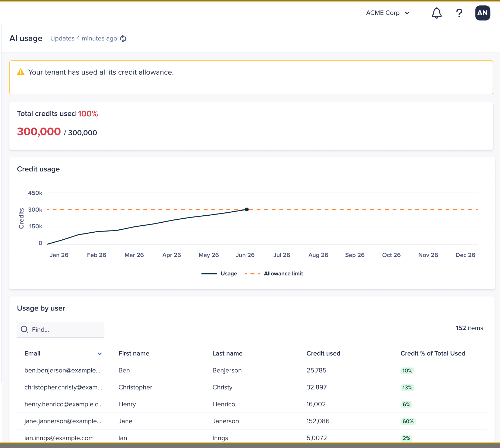Screen dimensions: 500x448
Task: Click jane.jannerson@example email cell
Action: tap(64, 421)
